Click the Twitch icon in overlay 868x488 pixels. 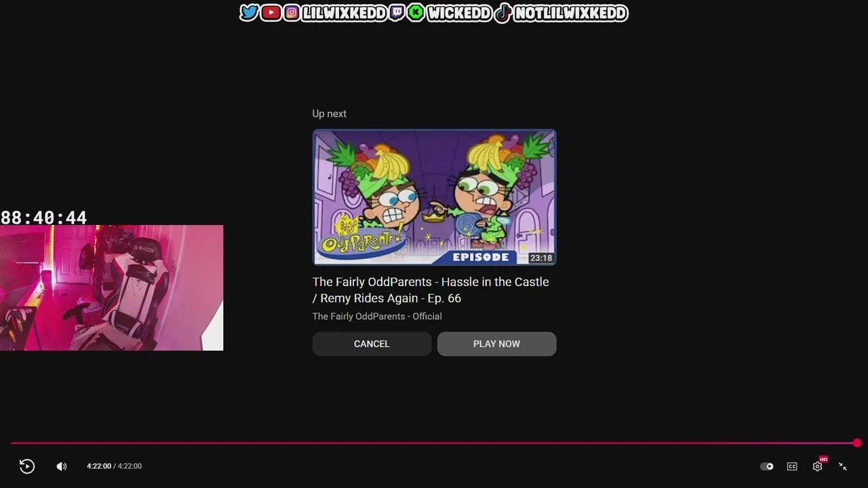click(397, 12)
